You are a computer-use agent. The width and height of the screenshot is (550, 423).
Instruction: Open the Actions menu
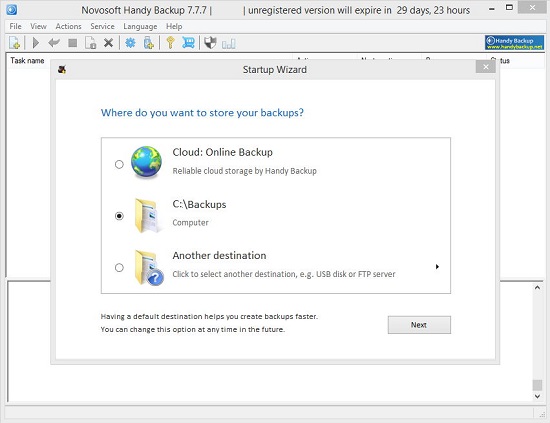click(68, 26)
